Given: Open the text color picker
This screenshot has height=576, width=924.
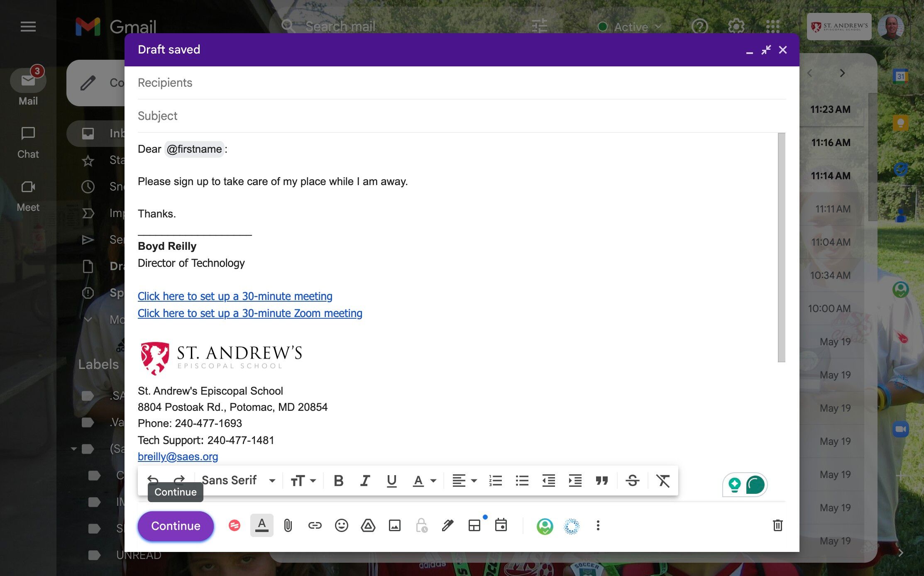Looking at the screenshot, I should click(424, 481).
